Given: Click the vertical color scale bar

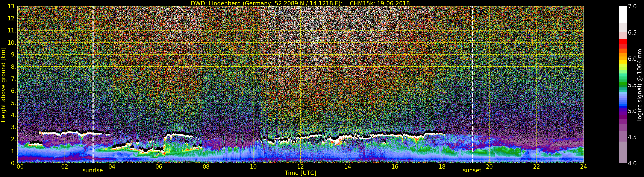Looking at the screenshot, I should click(623, 85).
